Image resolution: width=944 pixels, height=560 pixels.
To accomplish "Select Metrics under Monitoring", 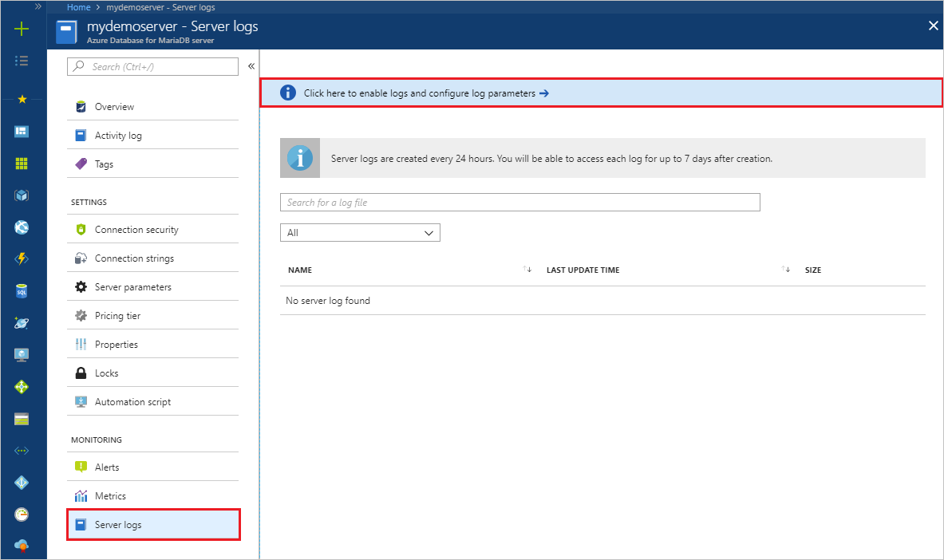I will click(153, 495).
